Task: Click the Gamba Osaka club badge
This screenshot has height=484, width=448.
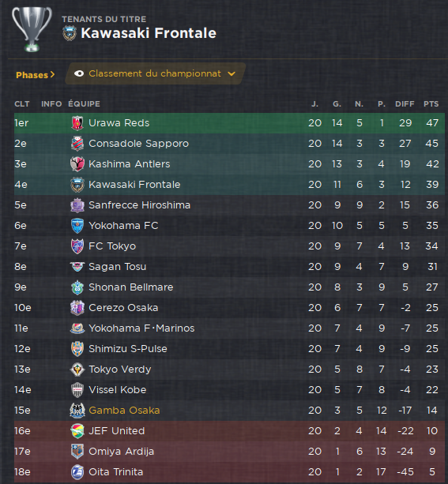Action: pos(77,411)
